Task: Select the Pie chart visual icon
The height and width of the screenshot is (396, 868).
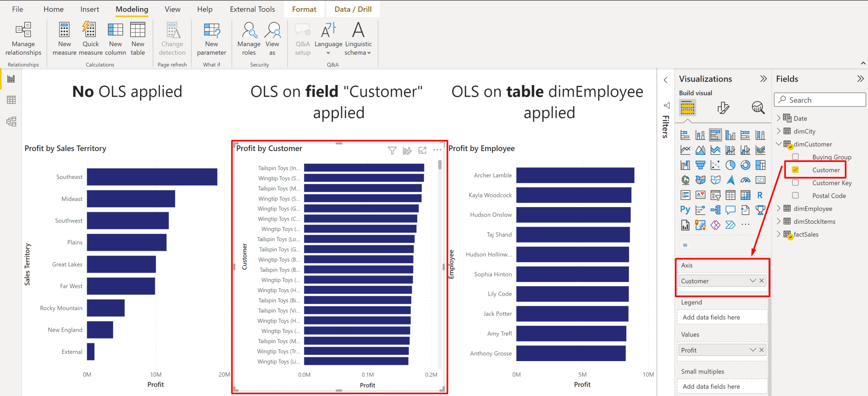Action: click(730, 165)
